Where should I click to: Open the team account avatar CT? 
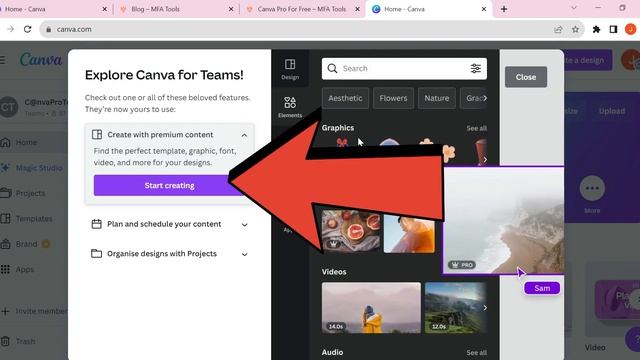(x=8, y=107)
